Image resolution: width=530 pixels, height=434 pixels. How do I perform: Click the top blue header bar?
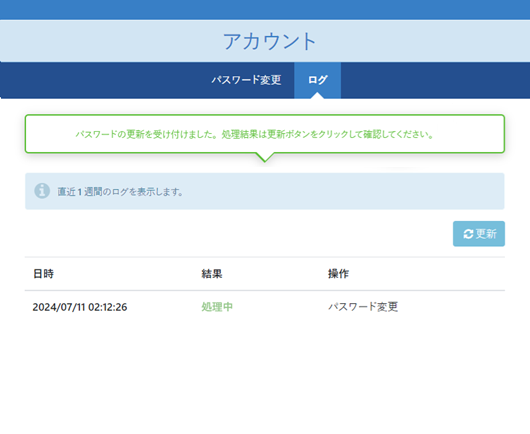pos(265,9)
